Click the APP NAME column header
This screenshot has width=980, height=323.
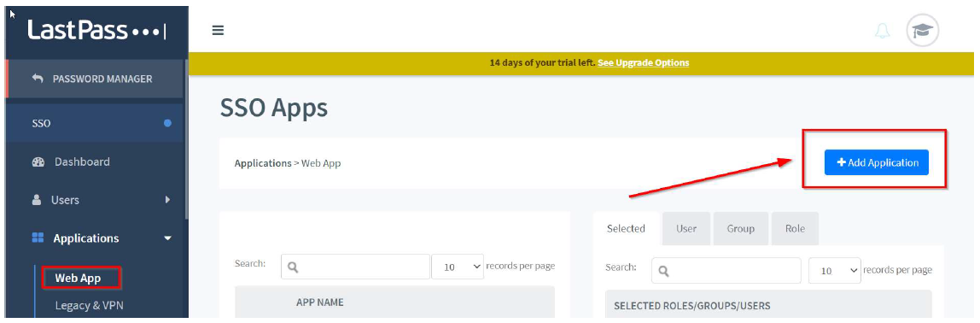(x=320, y=302)
